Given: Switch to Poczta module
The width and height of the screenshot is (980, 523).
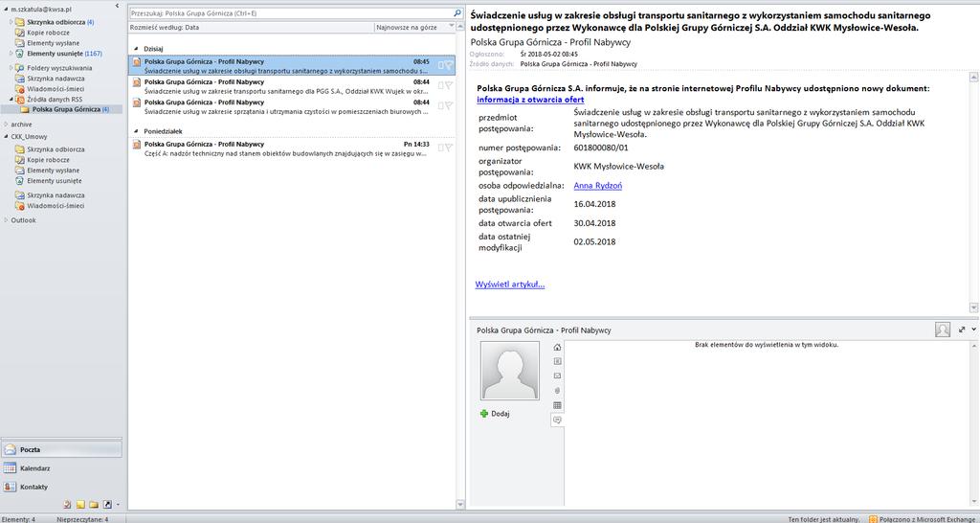Looking at the screenshot, I should (61, 449).
